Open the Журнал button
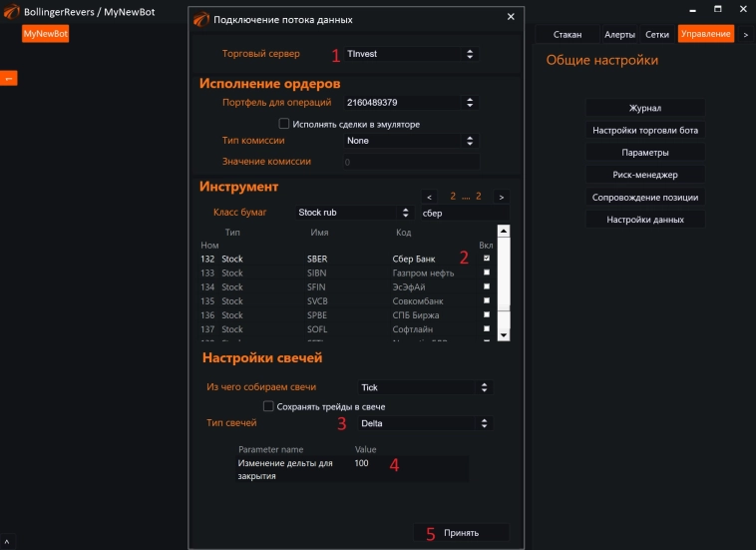756x550 pixels. (644, 108)
